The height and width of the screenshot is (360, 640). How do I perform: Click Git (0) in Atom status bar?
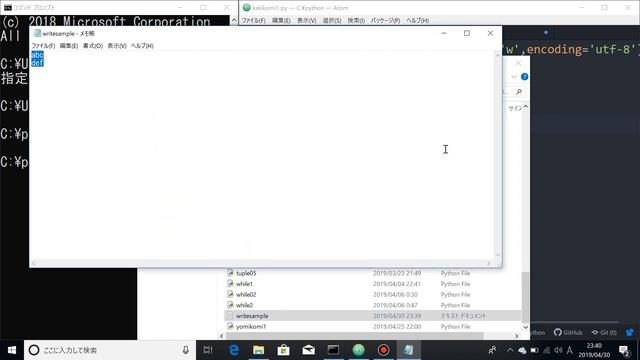point(604,332)
